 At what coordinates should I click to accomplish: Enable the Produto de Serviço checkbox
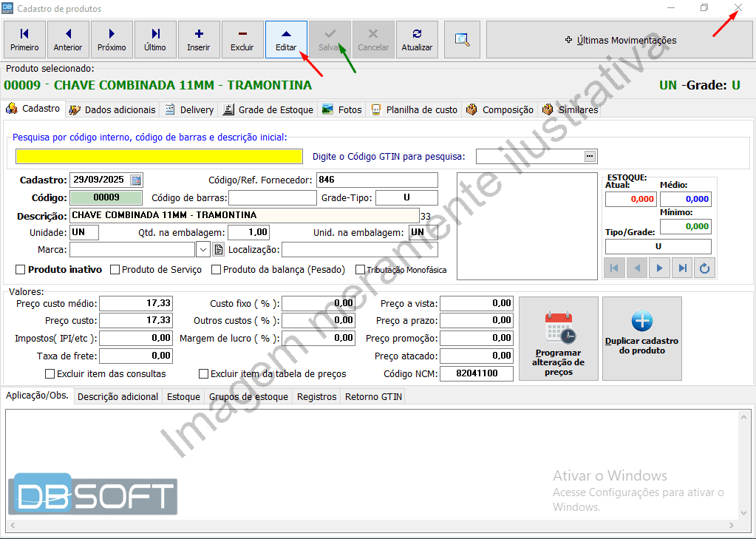115,270
